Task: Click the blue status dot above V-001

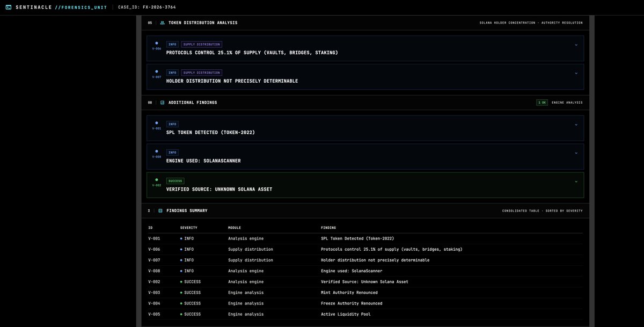Action: tap(157, 123)
